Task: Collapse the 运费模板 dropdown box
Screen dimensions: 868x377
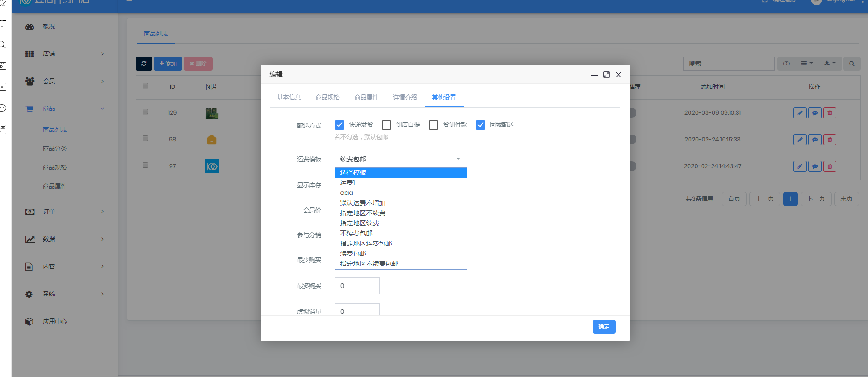Action: pyautogui.click(x=400, y=159)
